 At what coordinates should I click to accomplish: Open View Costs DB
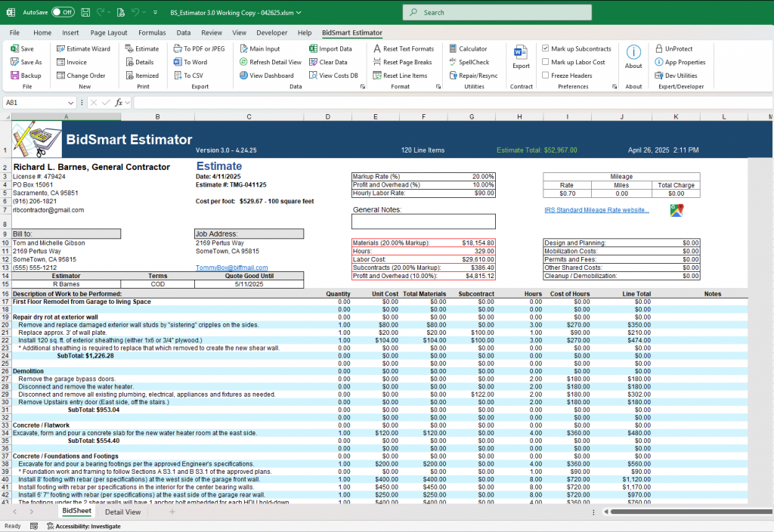333,76
